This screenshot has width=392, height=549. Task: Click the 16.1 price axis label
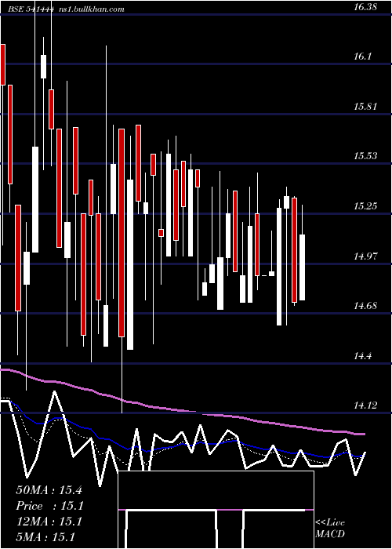[x=362, y=56]
